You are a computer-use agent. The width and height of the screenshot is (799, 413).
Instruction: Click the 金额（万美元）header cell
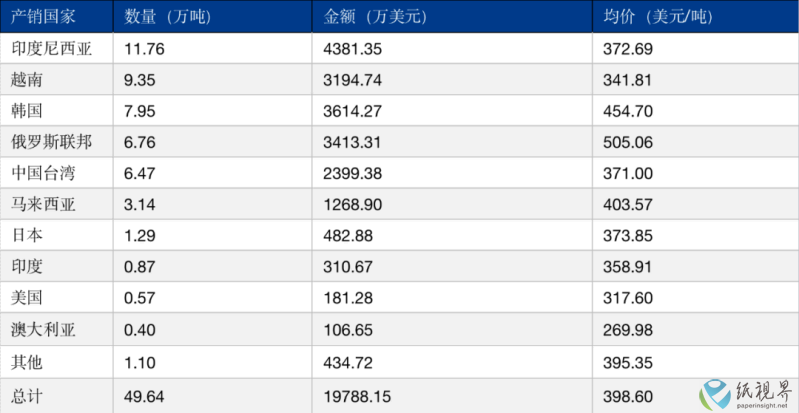click(x=452, y=16)
